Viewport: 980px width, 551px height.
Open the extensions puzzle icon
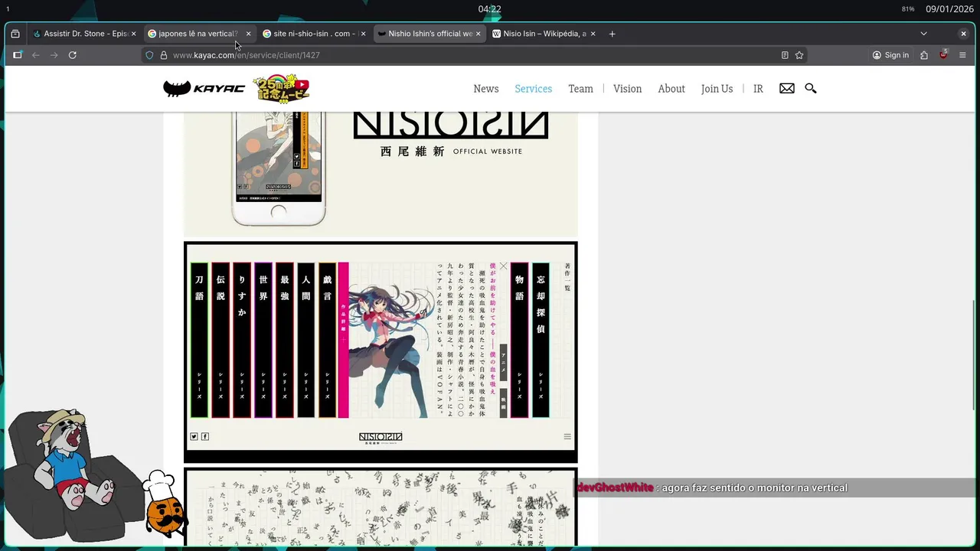click(x=924, y=55)
